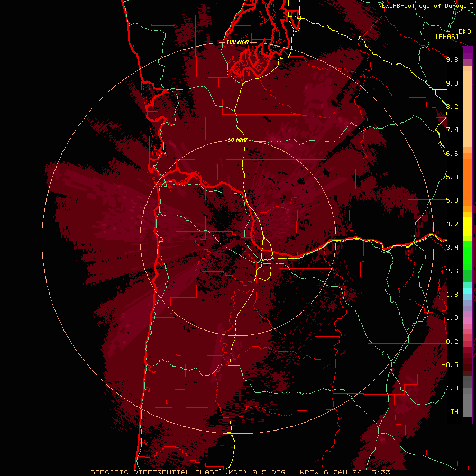Click the 1.8 legend value
476x476 pixels.
coord(452,295)
